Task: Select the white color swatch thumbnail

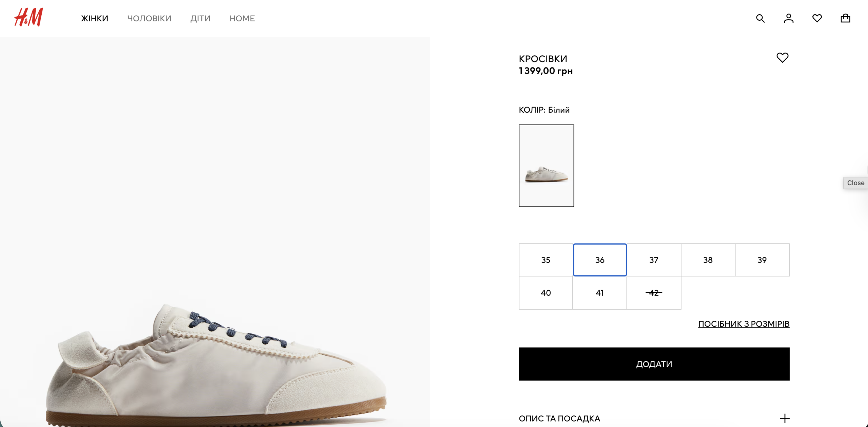Action: point(546,166)
